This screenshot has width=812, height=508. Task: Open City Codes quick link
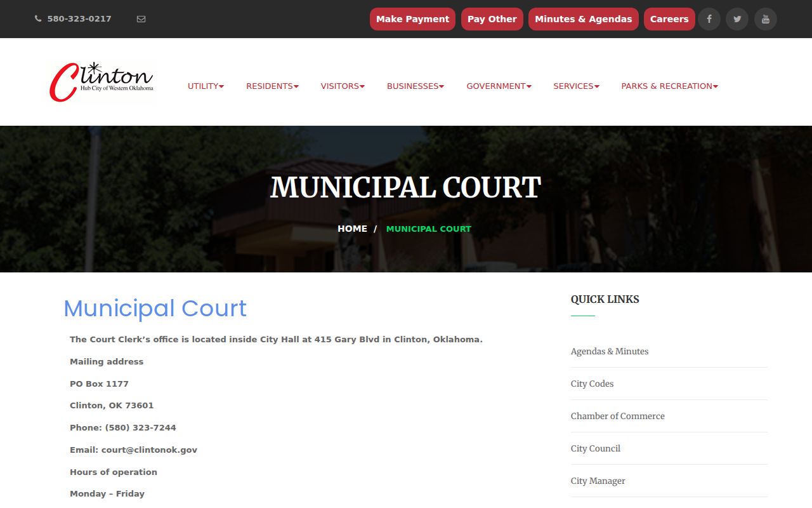pyautogui.click(x=592, y=384)
